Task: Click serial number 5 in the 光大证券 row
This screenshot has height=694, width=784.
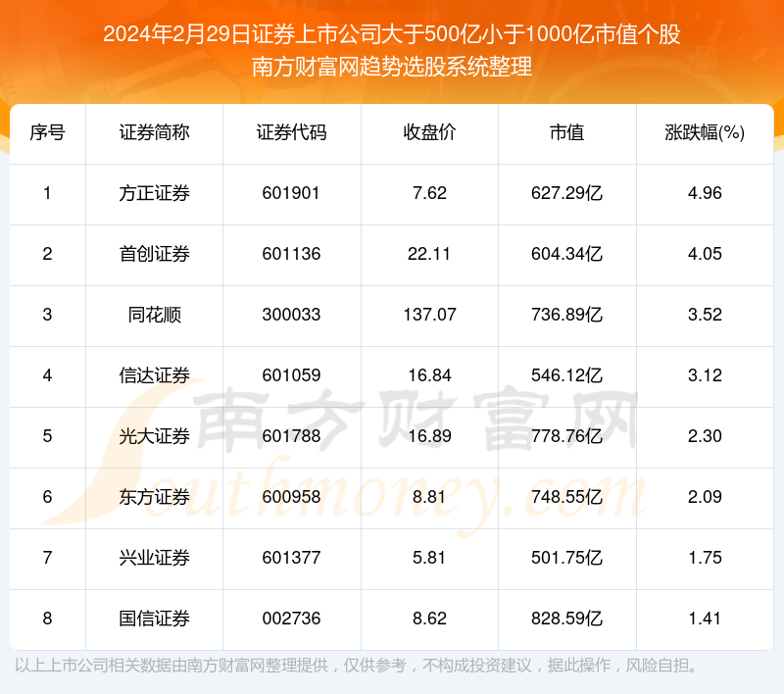Action: (47, 436)
